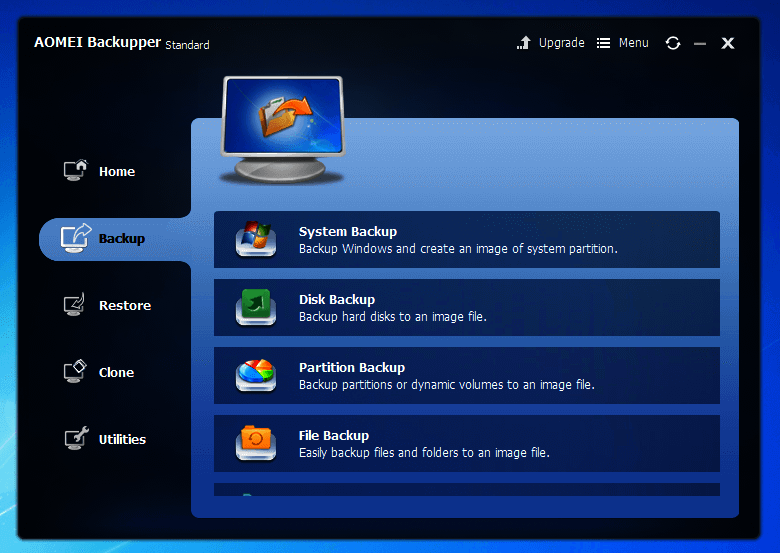Click the System Backup Windows logo icon

(x=255, y=240)
